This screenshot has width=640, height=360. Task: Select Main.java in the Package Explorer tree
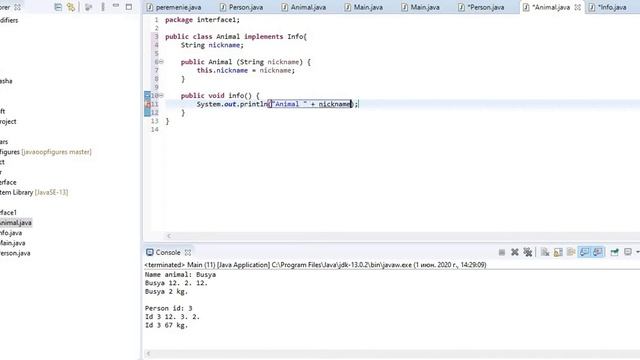pos(13,243)
